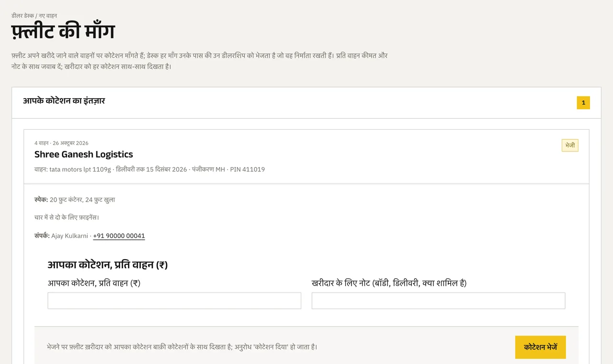Image resolution: width=613 pixels, height=364 pixels.
Task: Click the 4 वाहन · 26 अक्टूबर 2026 date line
Action: 61,143
